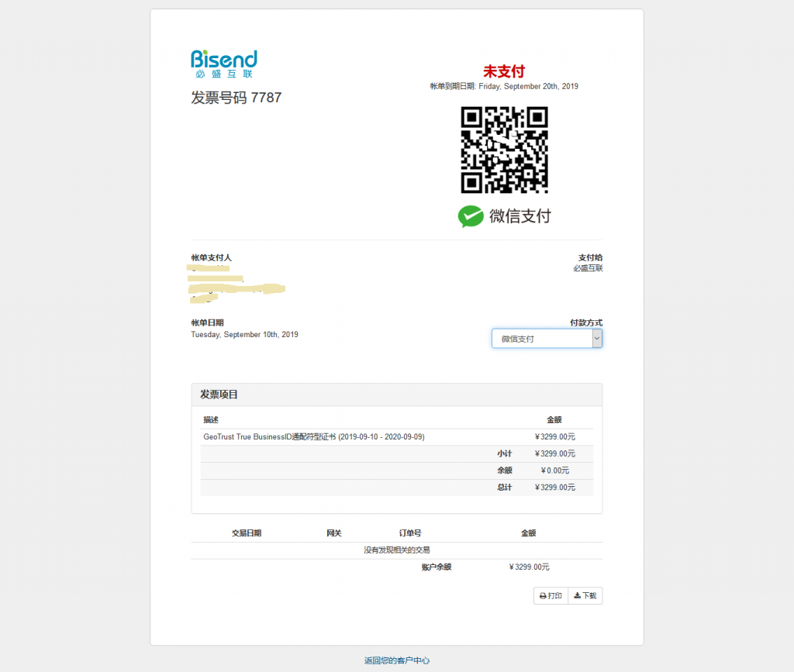Open the 付款方式 payment method dropdown
794x672 pixels.
tap(547, 339)
